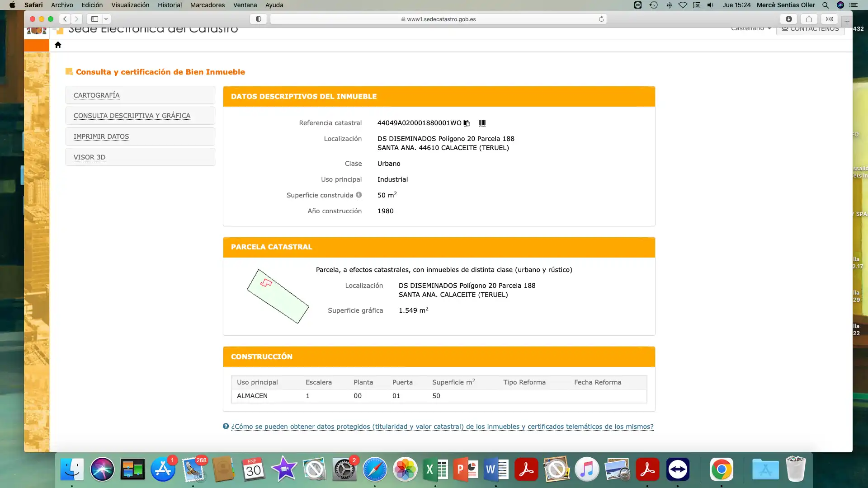Open CONSULTA DESCRIPTIVA Y GRÁFICA
This screenshot has height=488, width=868.
[x=132, y=116]
